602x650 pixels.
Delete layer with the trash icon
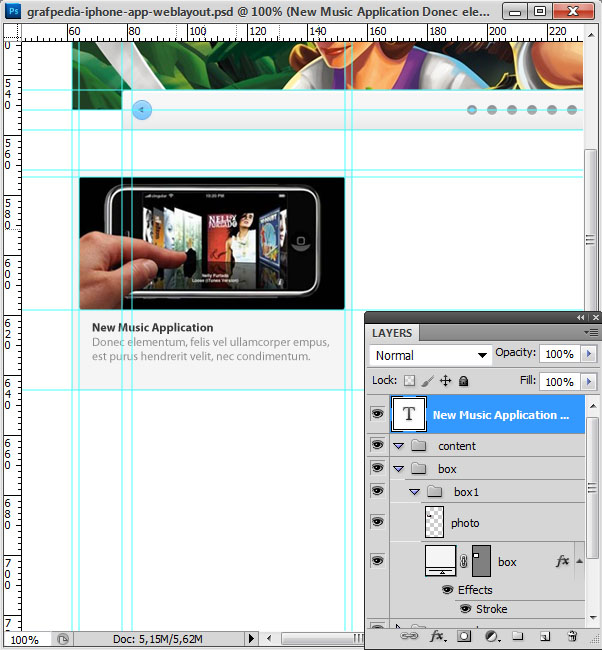(x=572, y=636)
